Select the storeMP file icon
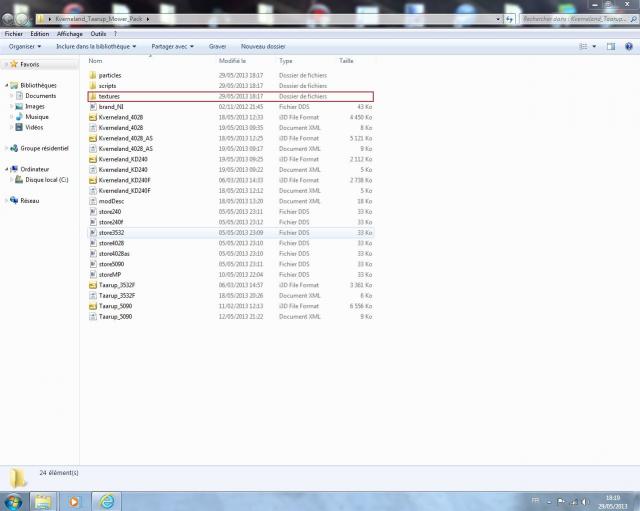Image resolution: width=640 pixels, height=511 pixels. point(93,275)
